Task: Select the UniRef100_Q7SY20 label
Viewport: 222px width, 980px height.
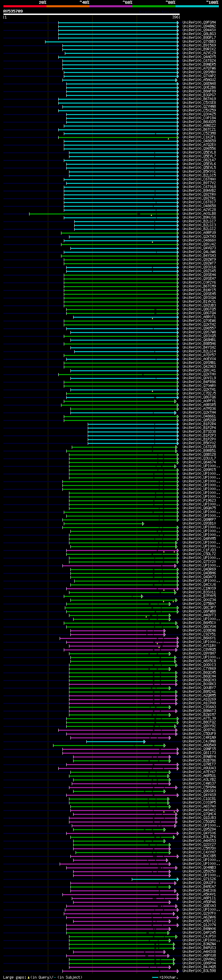Action: (199, 561)
